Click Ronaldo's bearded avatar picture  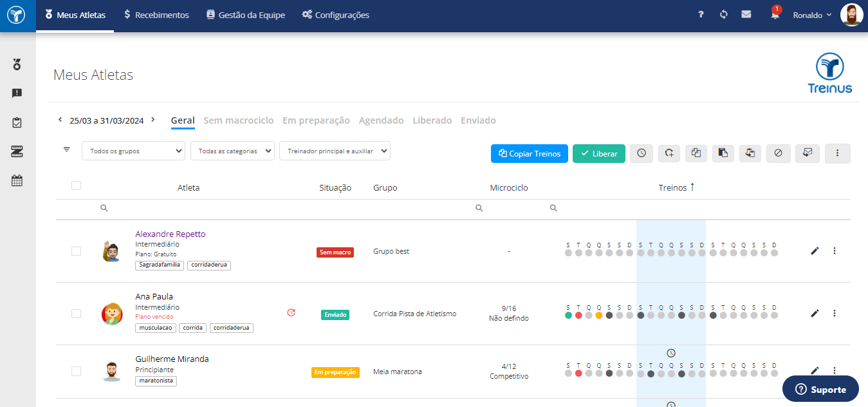pyautogui.click(x=851, y=15)
